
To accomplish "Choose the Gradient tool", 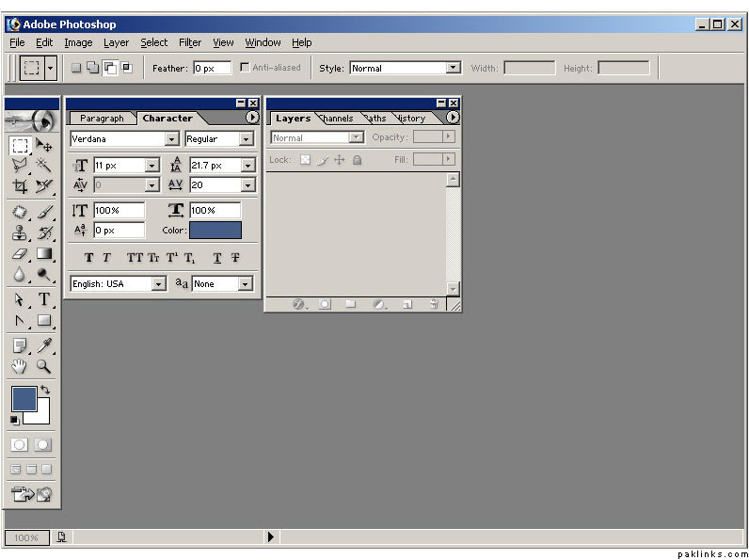I will pyautogui.click(x=43, y=254).
